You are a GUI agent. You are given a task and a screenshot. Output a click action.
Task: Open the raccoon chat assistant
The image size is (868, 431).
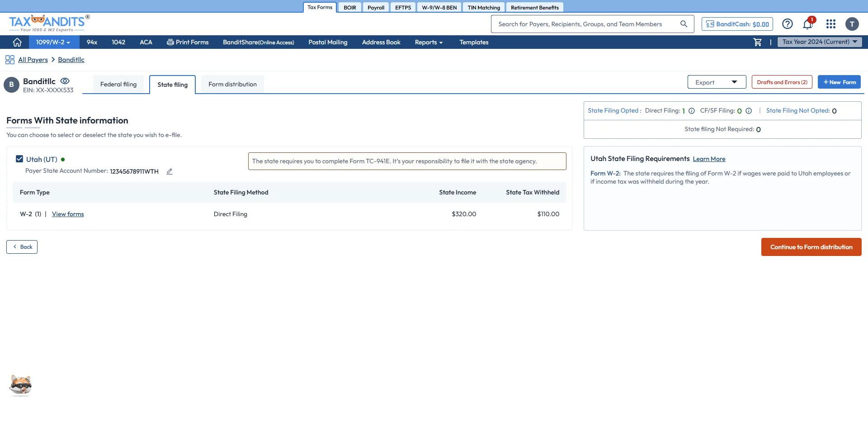pos(21,385)
